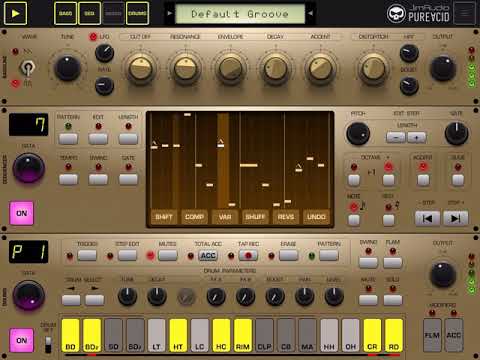This screenshot has width=480, height=360.
Task: Select previous preset with left arrow
Action: point(170,13)
